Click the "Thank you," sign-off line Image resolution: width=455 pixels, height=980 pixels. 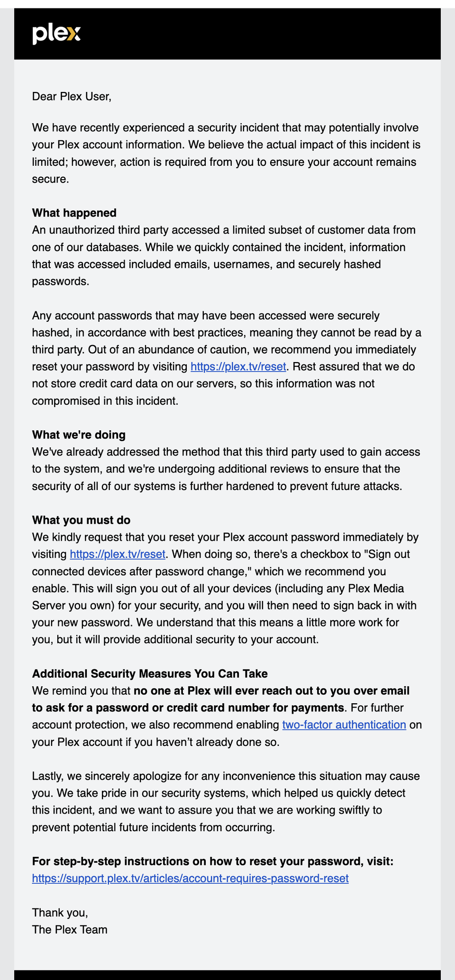pyautogui.click(x=60, y=913)
